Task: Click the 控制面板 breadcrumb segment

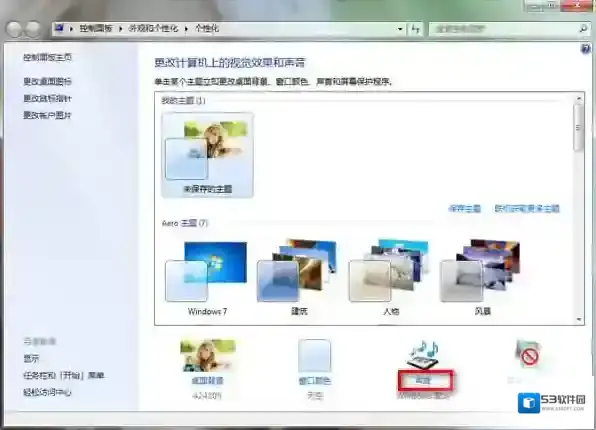Action: click(96, 29)
